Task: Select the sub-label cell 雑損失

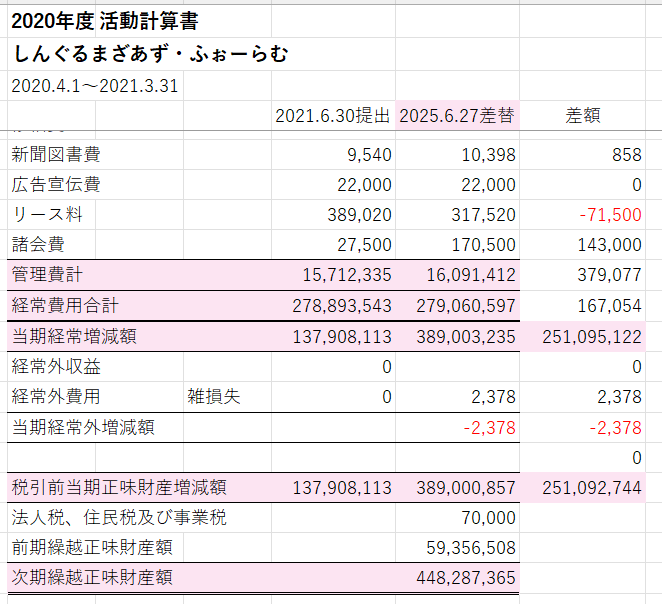Action: coord(214,396)
